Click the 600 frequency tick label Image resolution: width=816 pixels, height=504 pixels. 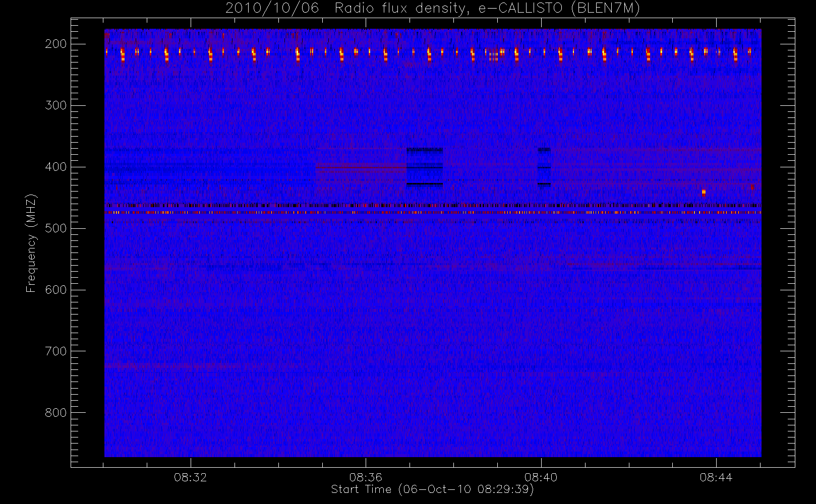56,290
